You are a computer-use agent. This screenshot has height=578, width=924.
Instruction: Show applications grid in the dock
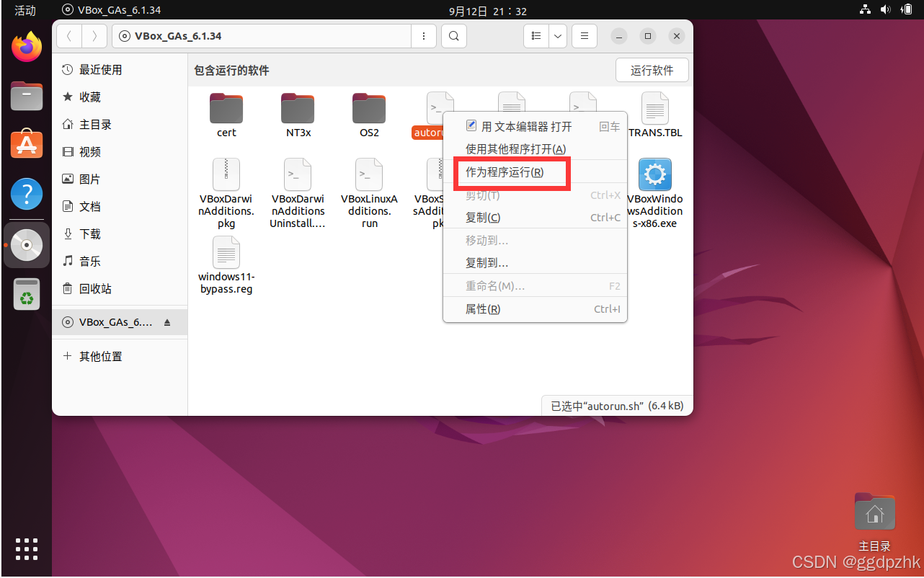(x=27, y=549)
